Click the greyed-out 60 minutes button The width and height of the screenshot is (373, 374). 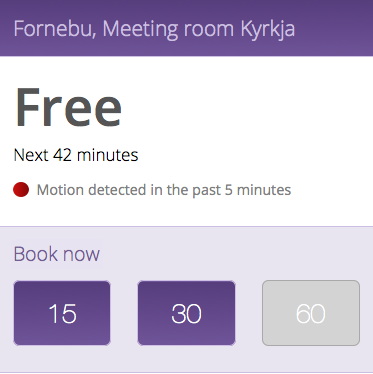click(311, 313)
